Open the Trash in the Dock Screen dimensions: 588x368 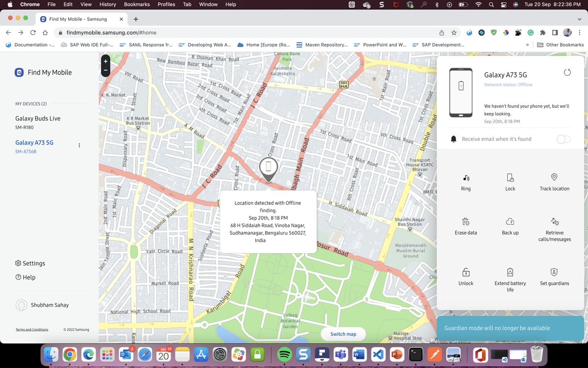point(537,354)
